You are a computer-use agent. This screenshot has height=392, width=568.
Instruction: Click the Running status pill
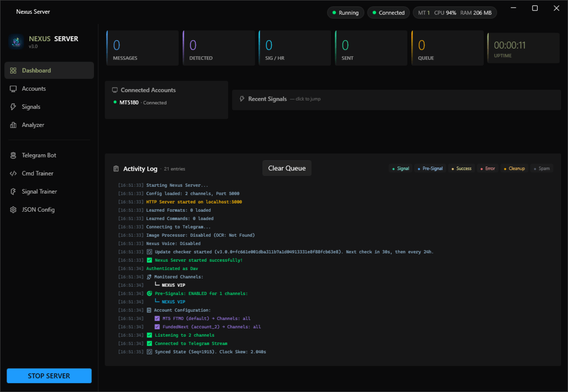(346, 13)
